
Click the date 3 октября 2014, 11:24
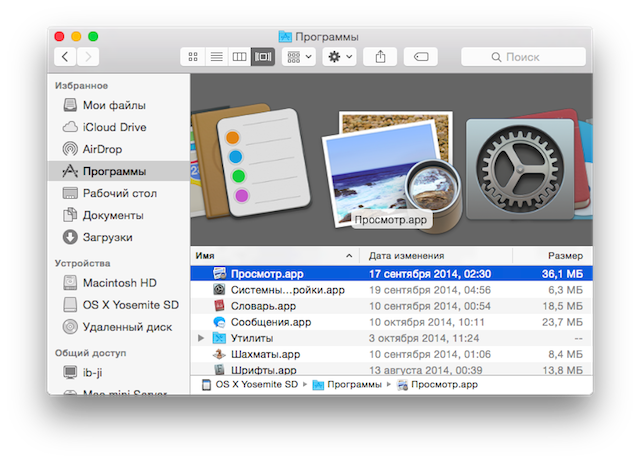click(x=424, y=338)
